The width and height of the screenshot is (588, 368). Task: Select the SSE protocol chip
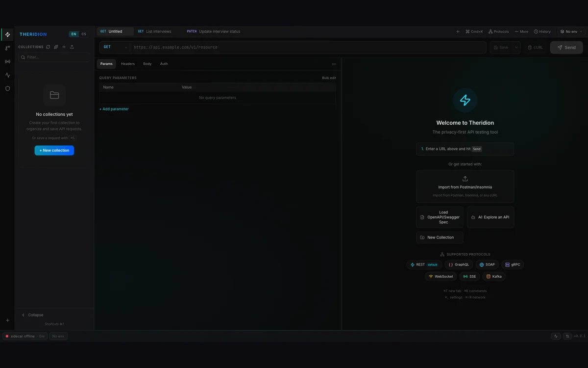469,276
